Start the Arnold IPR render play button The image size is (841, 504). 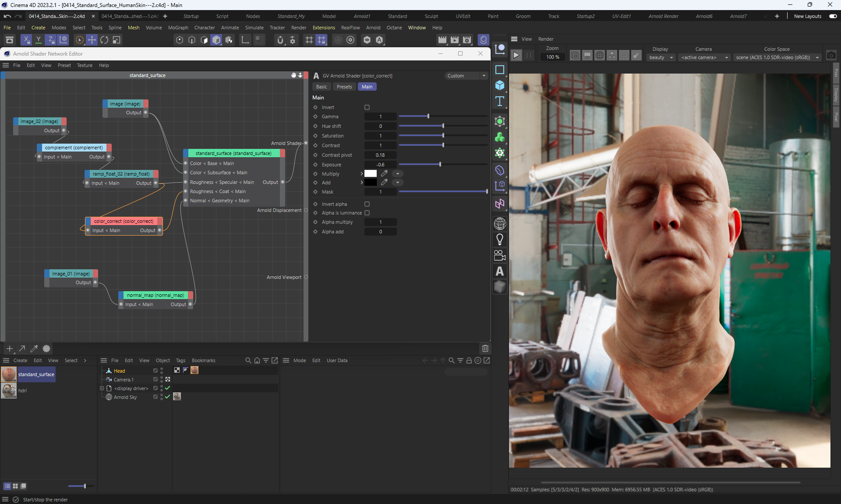tap(516, 55)
